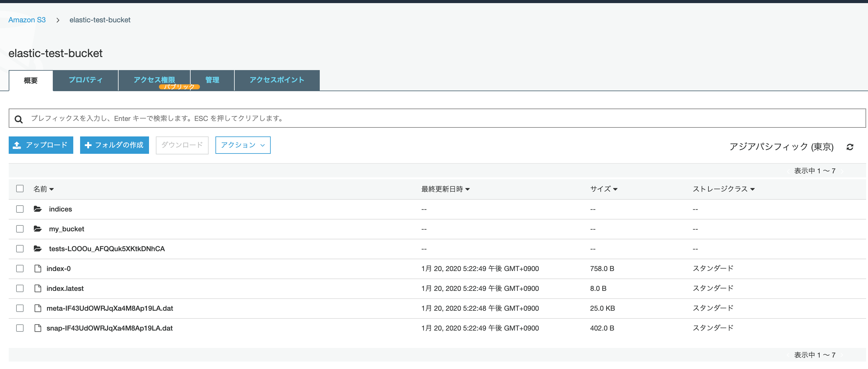This screenshot has height=369, width=868.
Task: Open the indices folder link
Action: point(60,209)
